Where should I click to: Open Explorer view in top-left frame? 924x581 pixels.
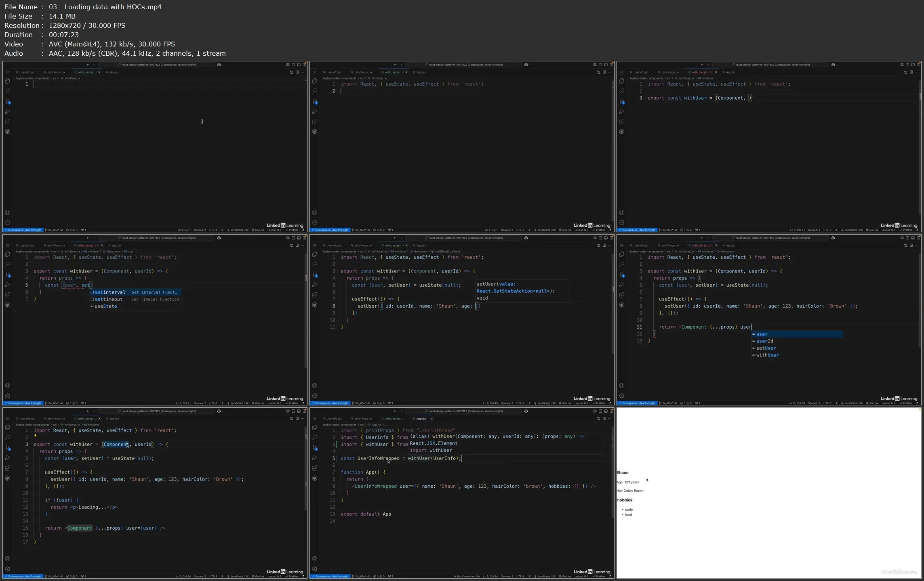(8, 81)
